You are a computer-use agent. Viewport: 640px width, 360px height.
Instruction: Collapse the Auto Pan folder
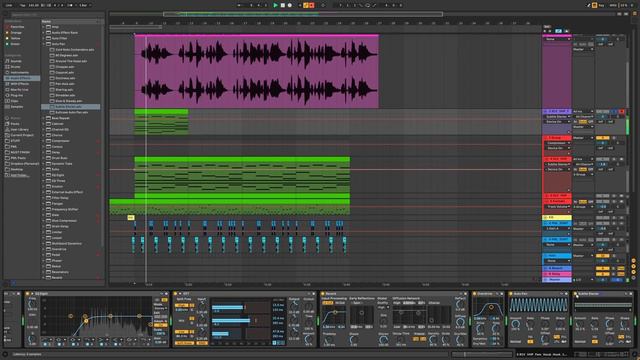pos(43,44)
